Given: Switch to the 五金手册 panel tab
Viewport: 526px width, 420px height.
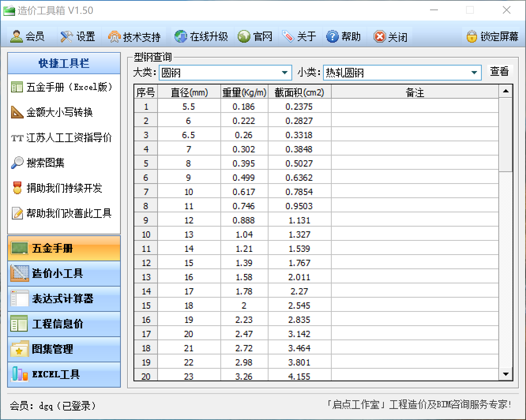Looking at the screenshot, I should pyautogui.click(x=64, y=248).
